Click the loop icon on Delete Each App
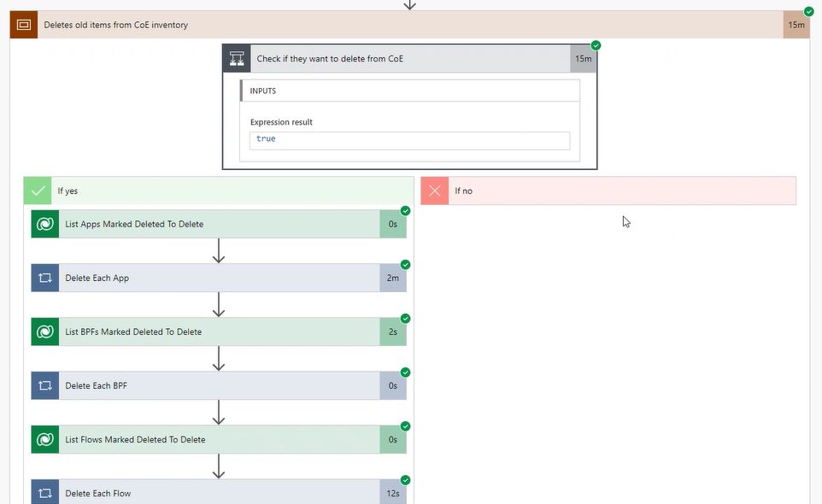Image resolution: width=822 pixels, height=504 pixels. (45, 278)
